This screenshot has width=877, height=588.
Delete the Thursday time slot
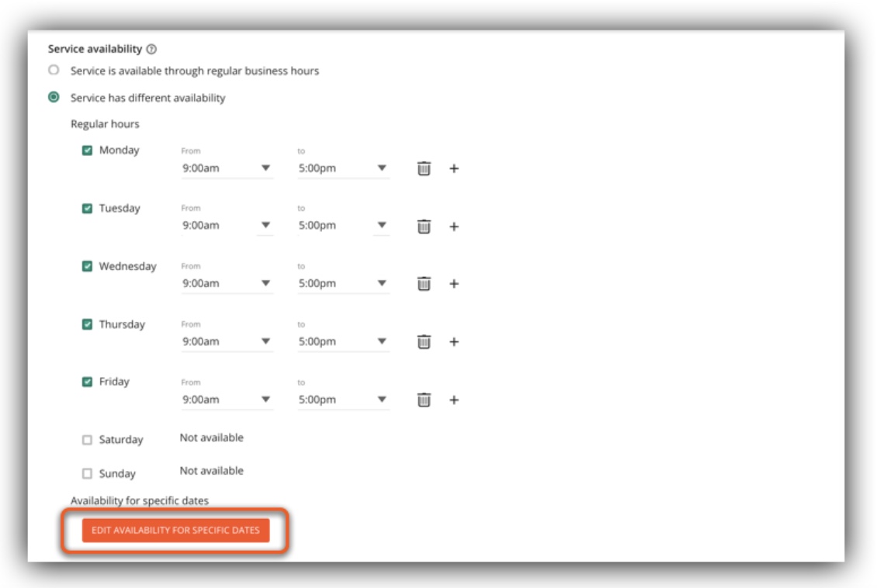[x=424, y=341]
